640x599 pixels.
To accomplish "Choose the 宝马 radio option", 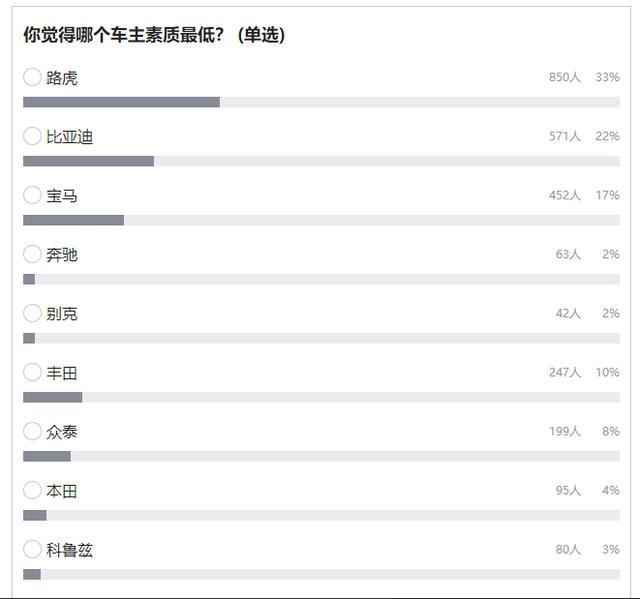I will 32,195.
